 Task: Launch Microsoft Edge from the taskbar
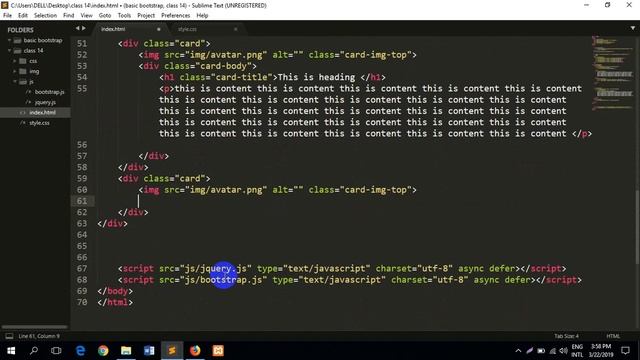[80, 351]
